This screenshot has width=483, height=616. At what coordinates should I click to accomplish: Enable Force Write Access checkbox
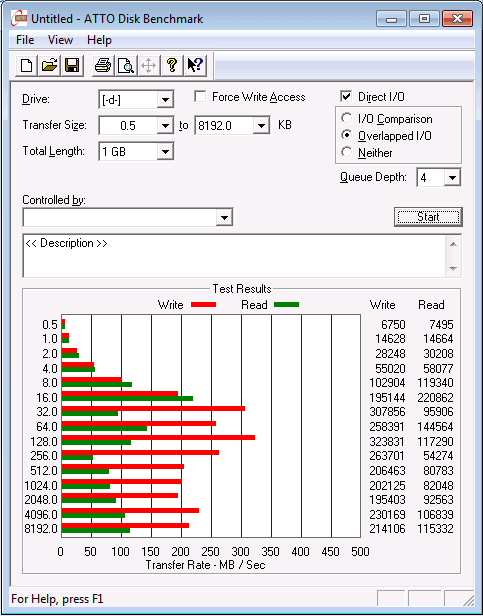click(x=200, y=96)
